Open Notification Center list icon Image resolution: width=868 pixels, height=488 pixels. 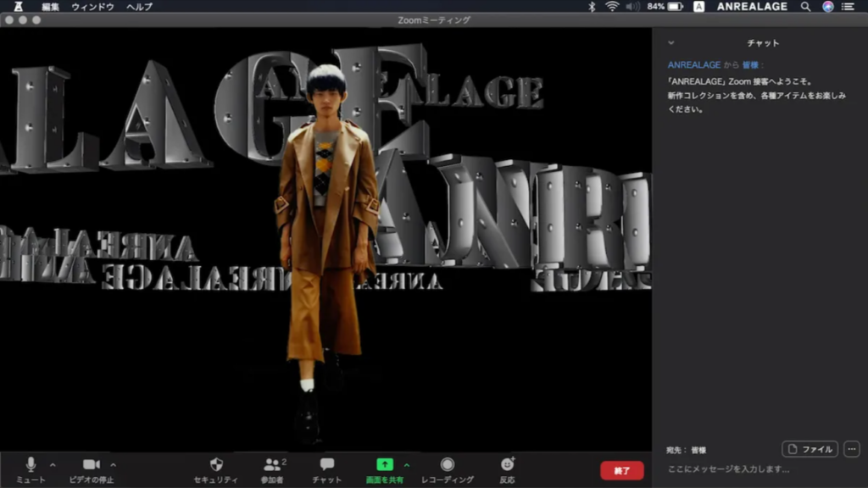coord(848,7)
